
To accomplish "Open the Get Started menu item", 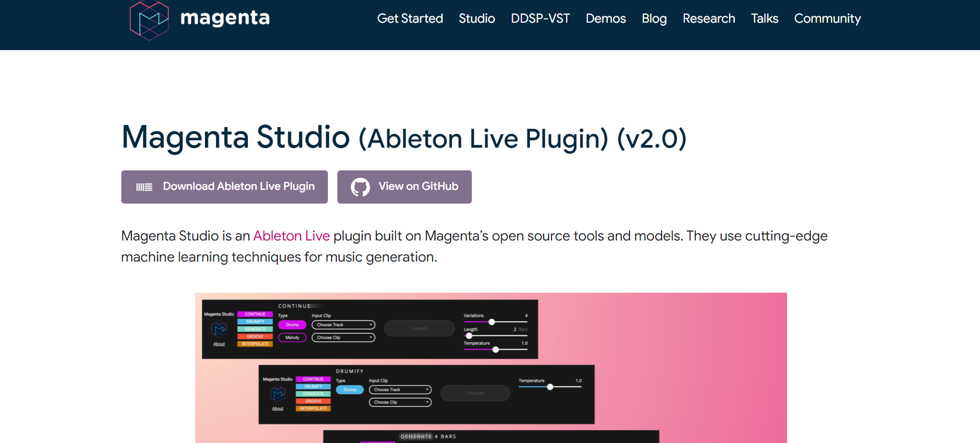I will point(410,18).
